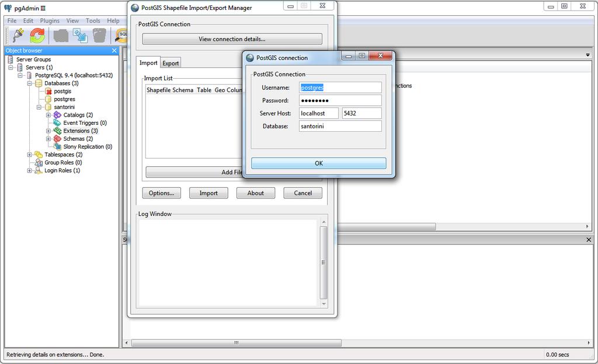The height and width of the screenshot is (364, 598).
Task: Open the View menu
Action: (x=72, y=20)
